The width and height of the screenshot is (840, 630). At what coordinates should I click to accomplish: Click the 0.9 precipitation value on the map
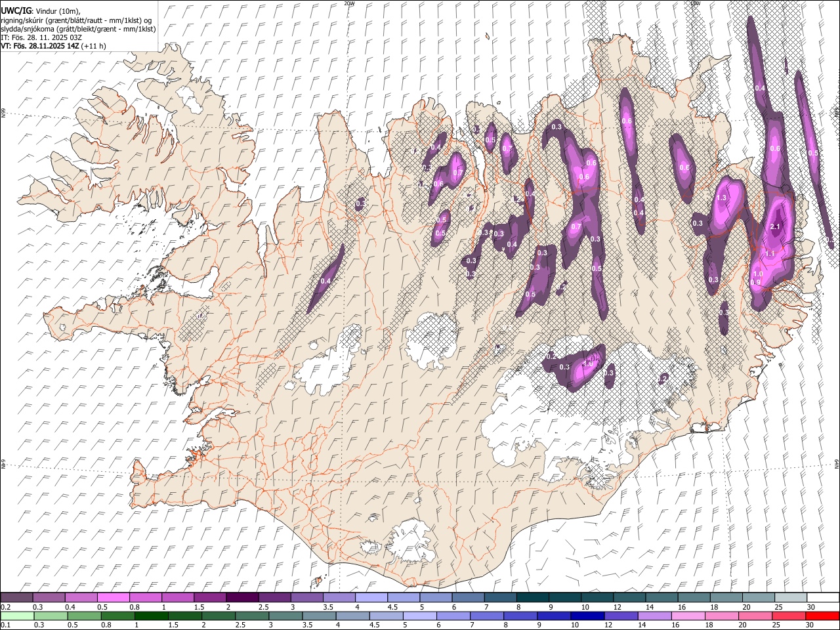(755, 283)
